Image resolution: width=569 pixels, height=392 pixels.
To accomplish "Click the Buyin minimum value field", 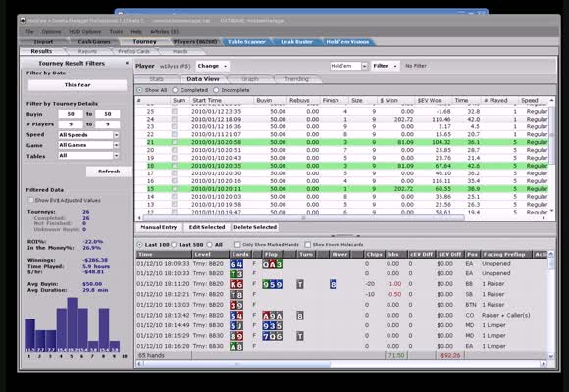I will [x=71, y=114].
